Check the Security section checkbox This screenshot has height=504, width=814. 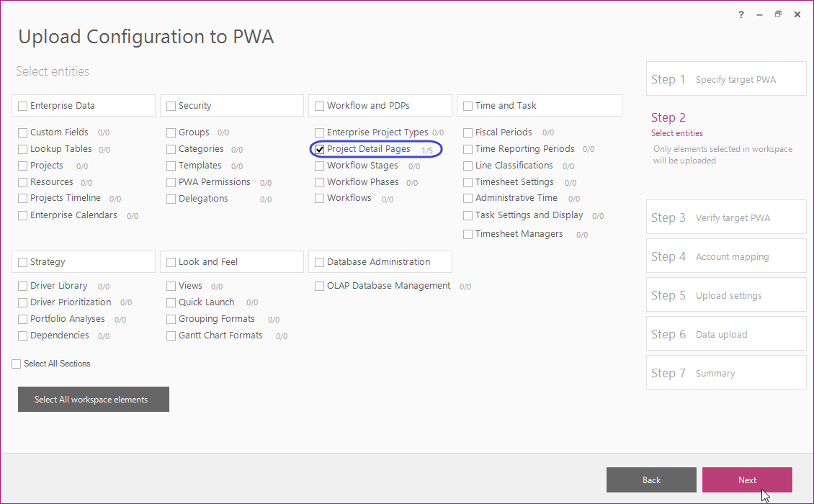point(171,106)
